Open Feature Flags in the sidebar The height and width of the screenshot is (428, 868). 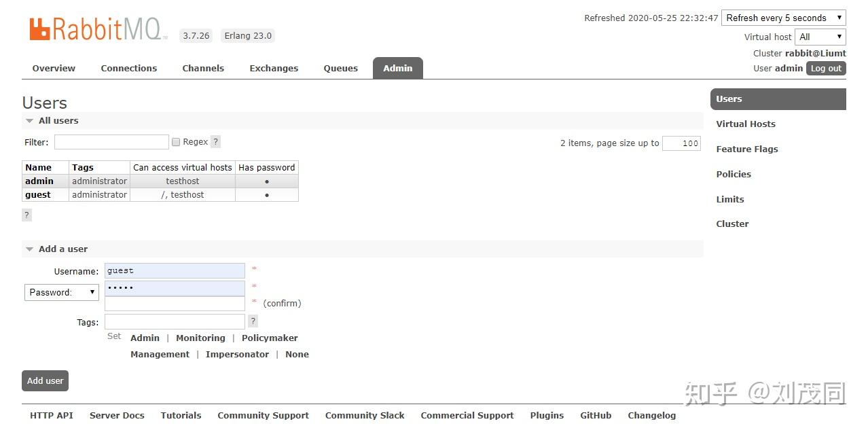tap(747, 149)
